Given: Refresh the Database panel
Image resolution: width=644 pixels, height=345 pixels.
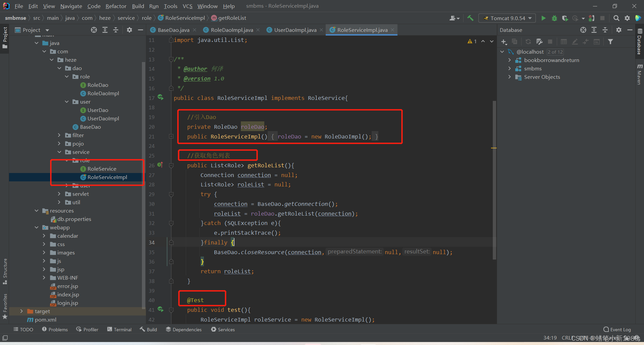Looking at the screenshot, I should (528, 42).
